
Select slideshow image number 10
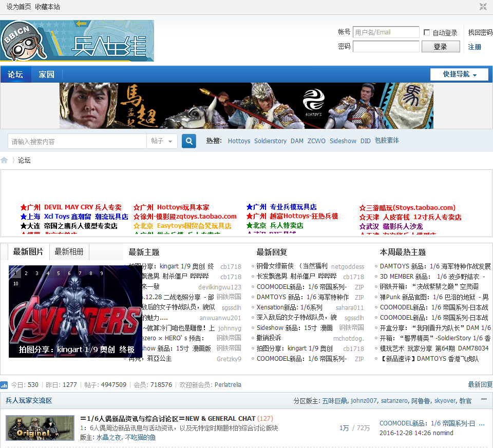pos(16,283)
